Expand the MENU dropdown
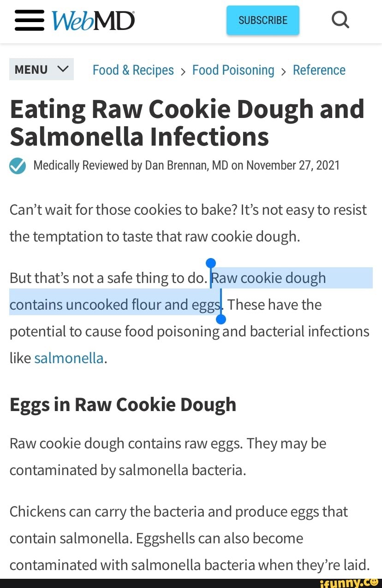The height and width of the screenshot is (588, 382). point(42,69)
